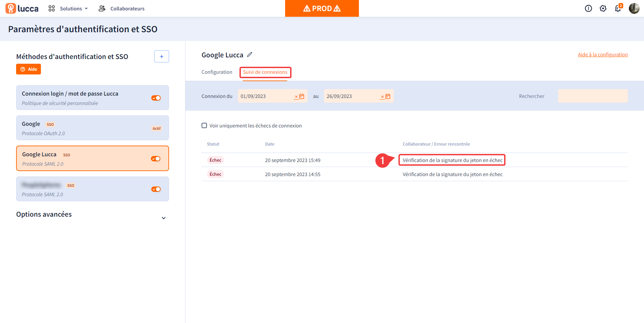
Task: Open Aide à la configuration link
Action: coord(603,55)
